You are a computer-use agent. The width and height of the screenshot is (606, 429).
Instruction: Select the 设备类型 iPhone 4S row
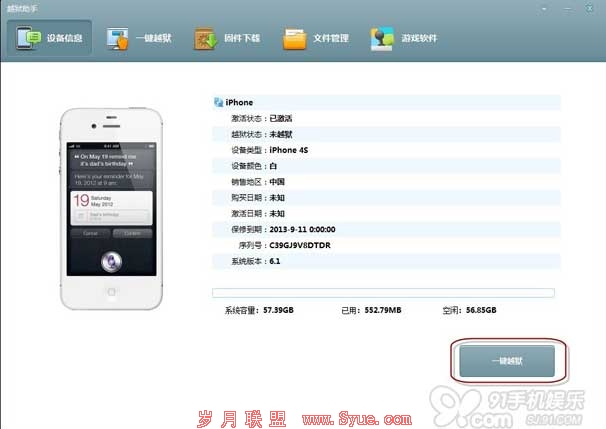tap(386, 150)
